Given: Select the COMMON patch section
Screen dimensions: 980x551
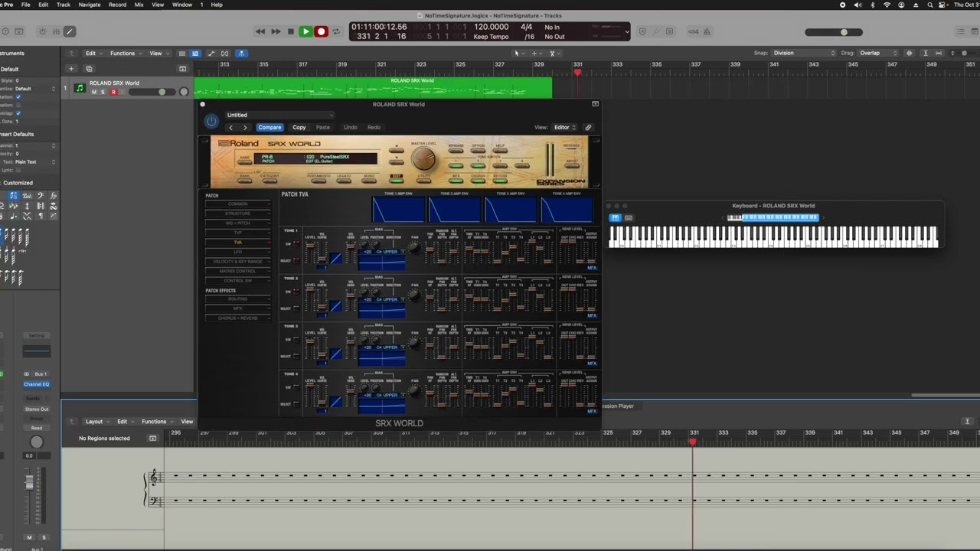Looking at the screenshot, I should (238, 204).
